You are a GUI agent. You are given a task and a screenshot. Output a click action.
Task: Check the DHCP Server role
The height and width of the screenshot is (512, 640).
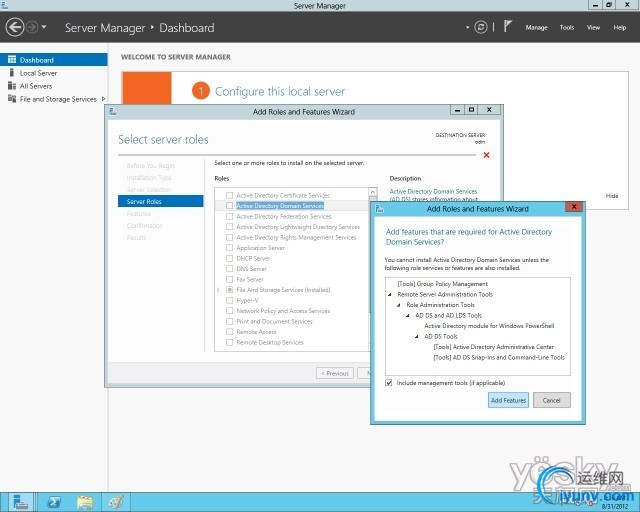229,258
